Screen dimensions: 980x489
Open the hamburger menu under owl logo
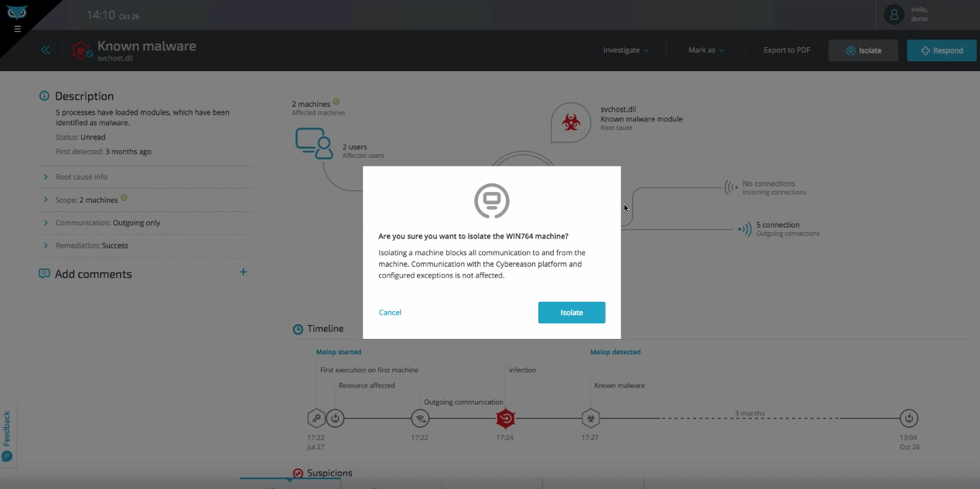tap(17, 29)
